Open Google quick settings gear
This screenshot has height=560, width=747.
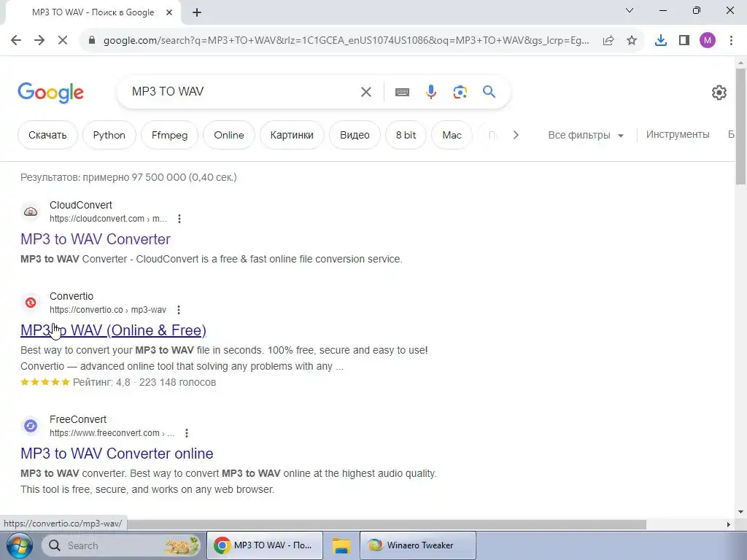point(719,93)
